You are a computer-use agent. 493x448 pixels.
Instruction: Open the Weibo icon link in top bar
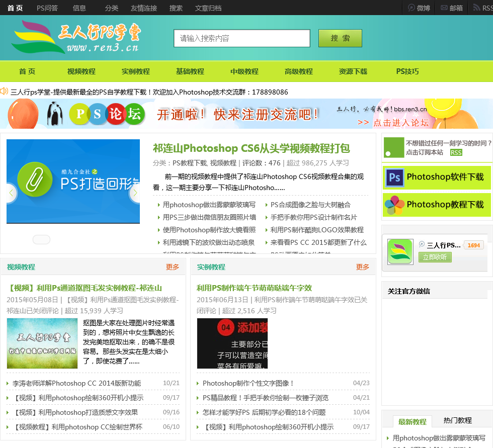[x=412, y=8]
